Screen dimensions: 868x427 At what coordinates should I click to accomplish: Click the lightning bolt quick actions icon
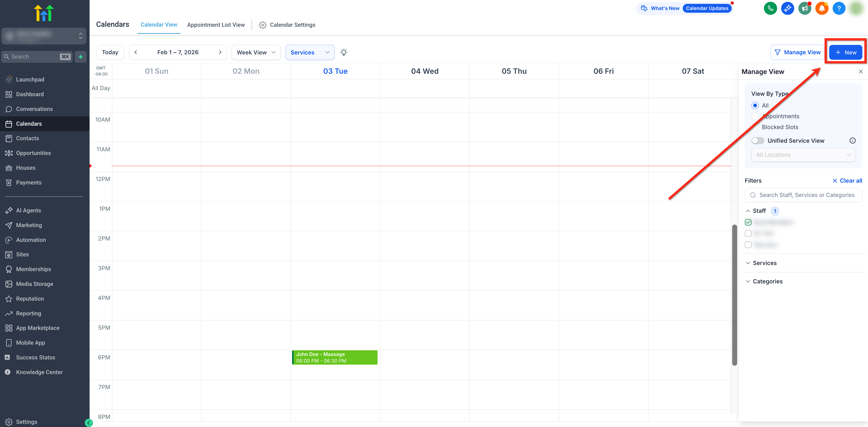coord(80,57)
